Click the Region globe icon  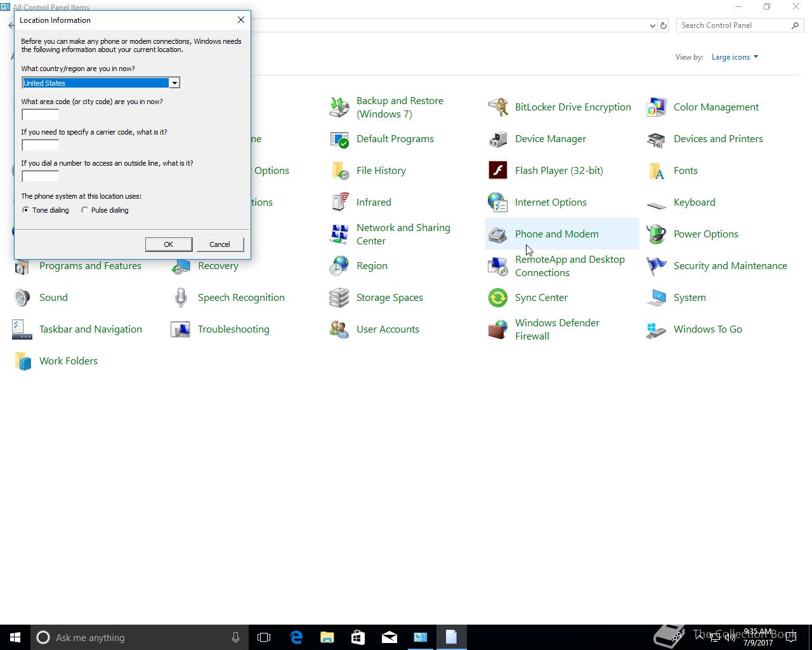(339, 266)
